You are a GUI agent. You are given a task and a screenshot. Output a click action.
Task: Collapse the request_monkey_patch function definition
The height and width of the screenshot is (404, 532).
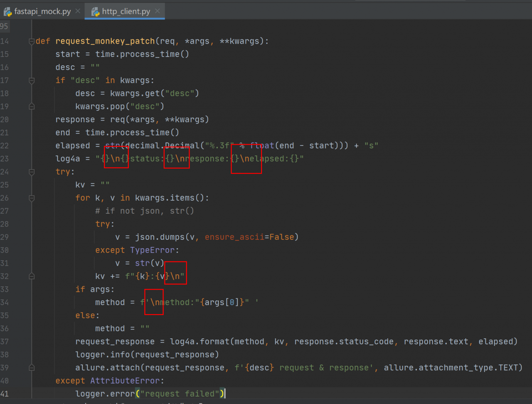tap(31, 41)
